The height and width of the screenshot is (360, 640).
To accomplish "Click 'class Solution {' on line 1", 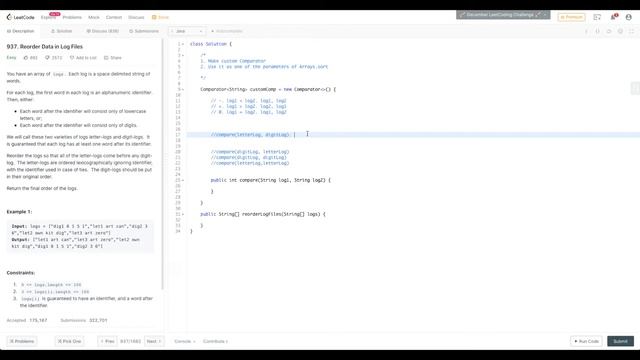I will coord(211,44).
